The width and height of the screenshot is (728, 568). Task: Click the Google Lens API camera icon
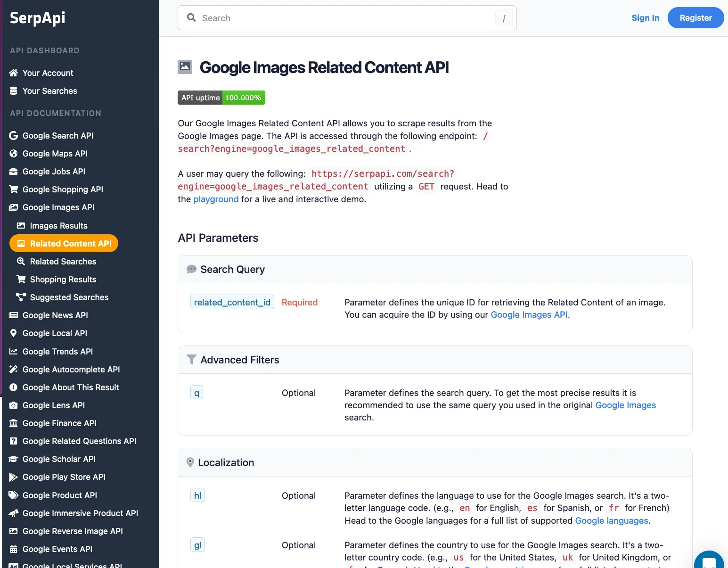tap(14, 405)
